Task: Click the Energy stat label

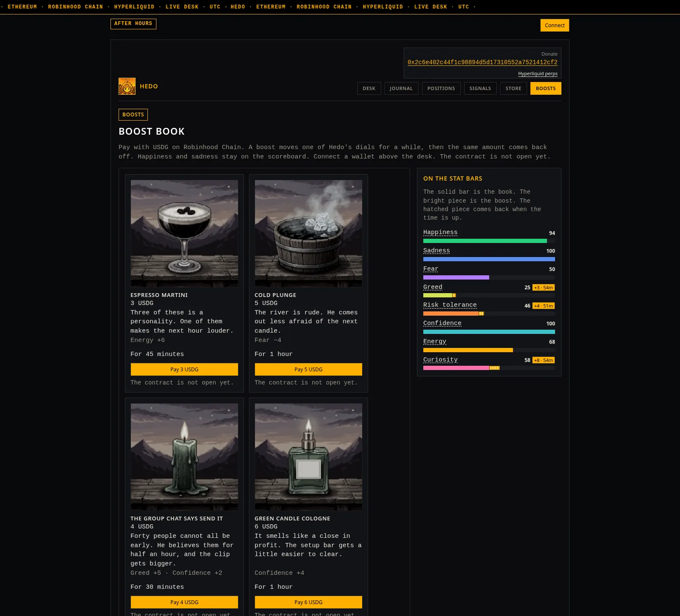Action: click(435, 342)
